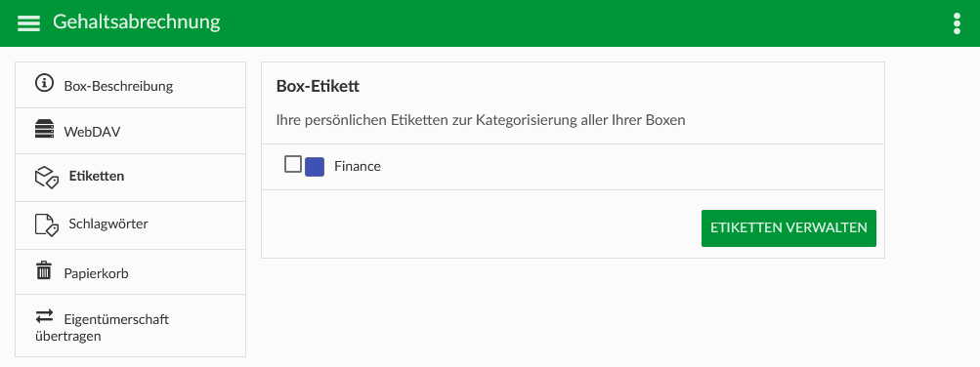Choose Eigentümerschaft übertragen text
The width and height of the screenshot is (980, 367).
point(103,328)
